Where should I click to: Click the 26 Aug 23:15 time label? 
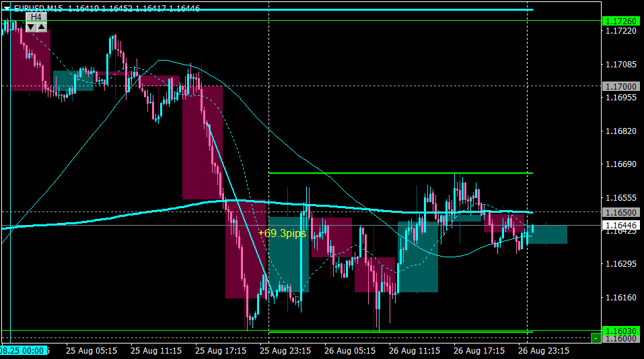[x=544, y=351]
